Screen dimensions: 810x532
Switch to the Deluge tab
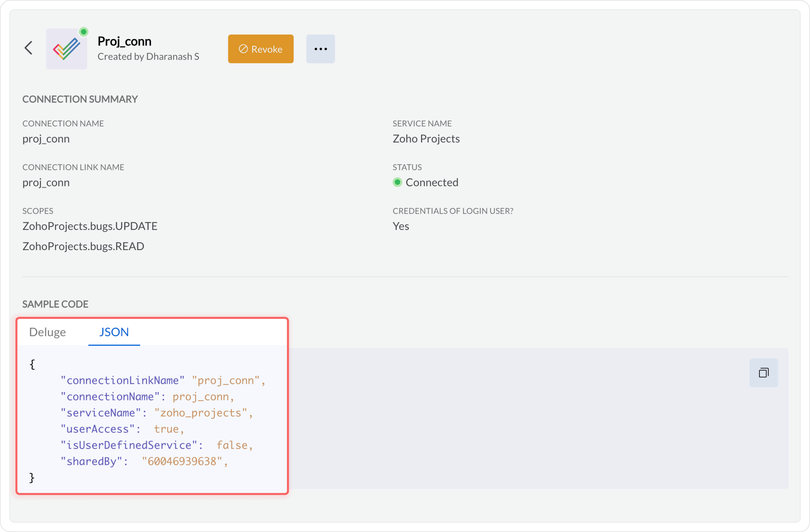[x=48, y=332]
